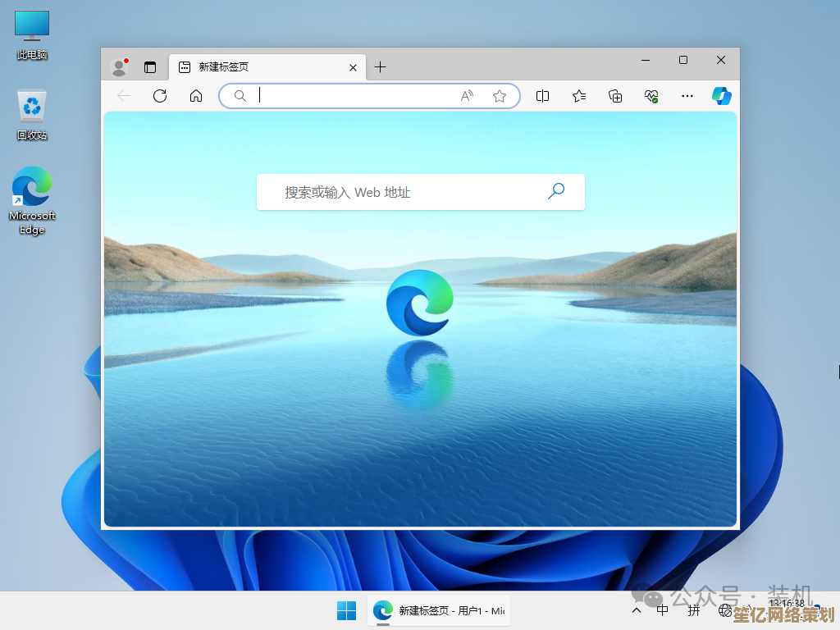Open the Favorites list icon
This screenshot has height=630, width=840.
tap(579, 96)
